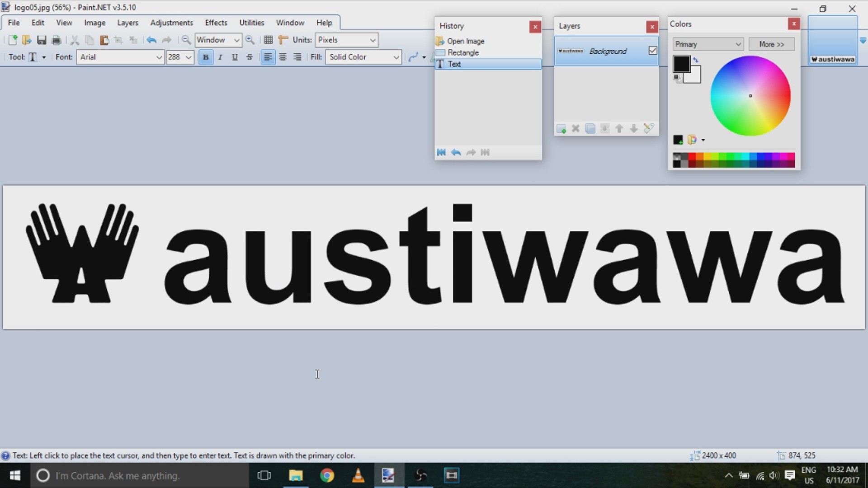This screenshot has height=488, width=868.
Task: Click the Print icon
Action: (56, 40)
